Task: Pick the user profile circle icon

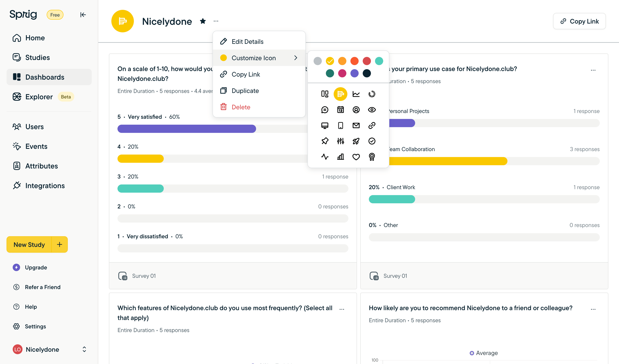Action: [x=356, y=110]
